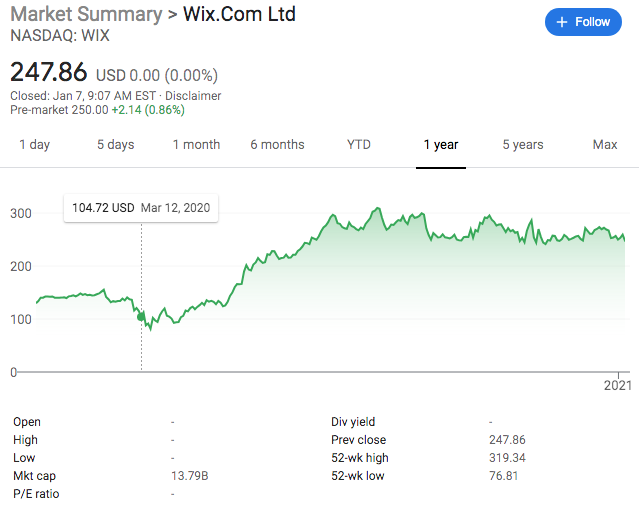Click the pre-market price 250.00
This screenshot has height=508, width=639.
tap(87, 110)
